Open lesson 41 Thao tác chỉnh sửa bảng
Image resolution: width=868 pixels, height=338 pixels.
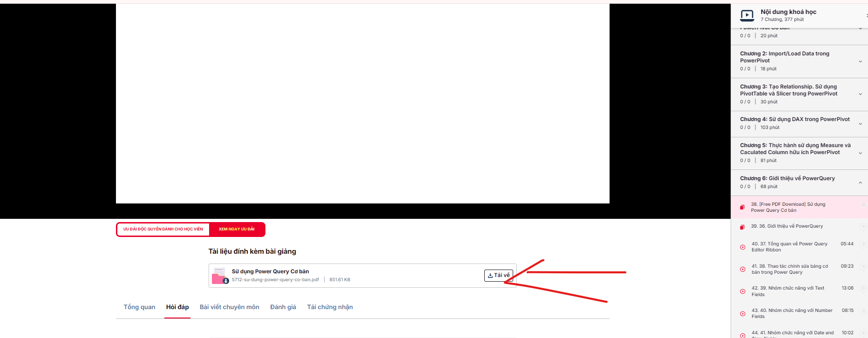click(x=790, y=269)
